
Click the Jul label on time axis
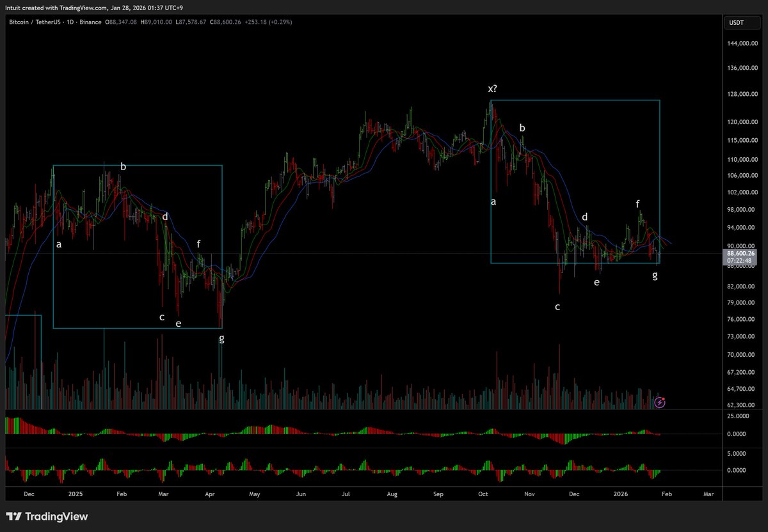[346, 494]
